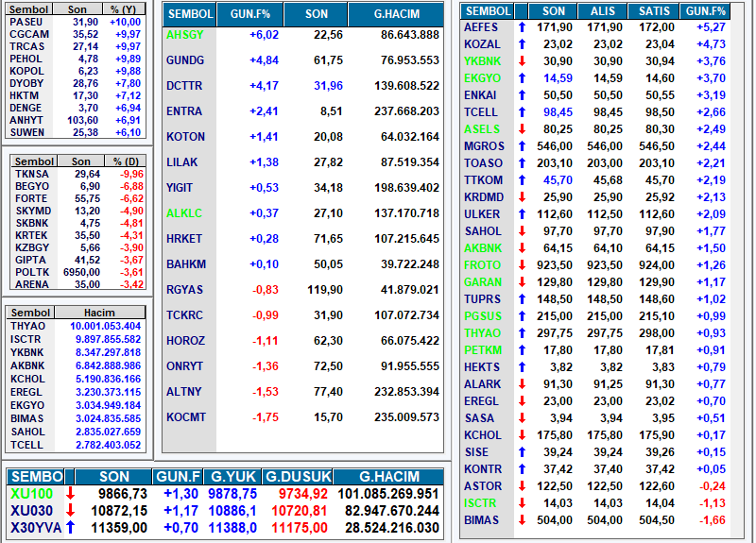Viewport: 756px width, 543px height.
Task: Click AKBNK volume 6.842.888.986
Action: tap(108, 365)
